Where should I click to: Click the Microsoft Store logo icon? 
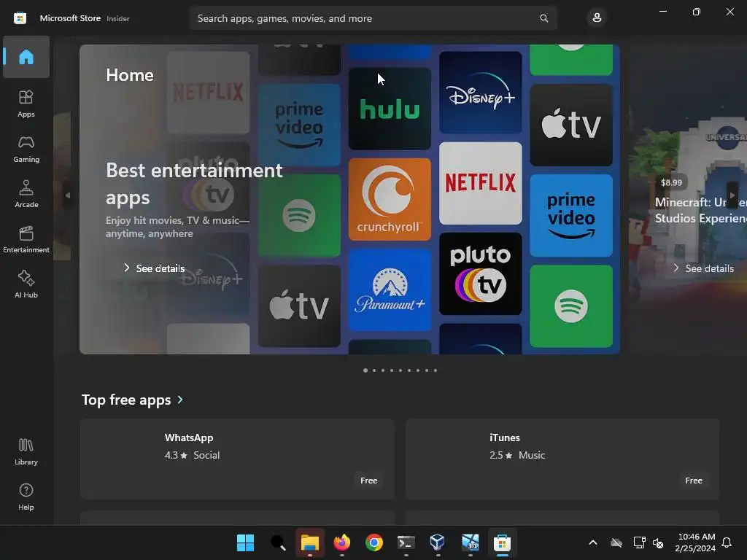coord(20,18)
